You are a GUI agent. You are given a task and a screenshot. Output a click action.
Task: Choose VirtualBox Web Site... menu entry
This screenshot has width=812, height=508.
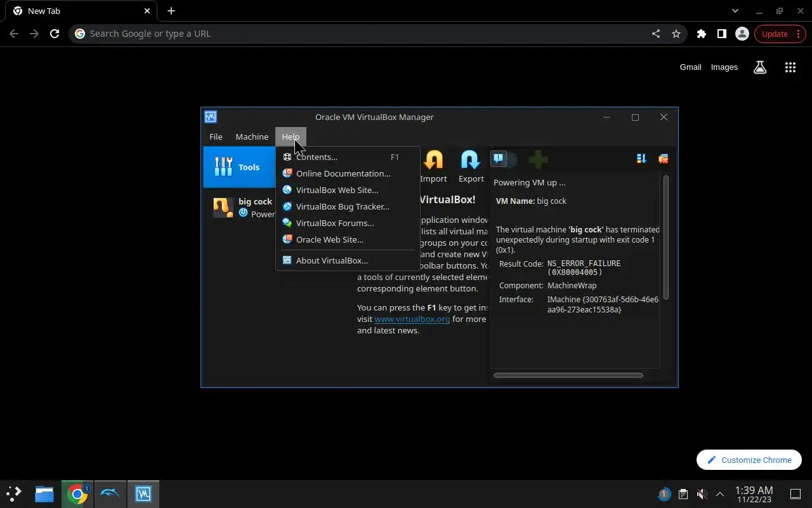pos(348,190)
